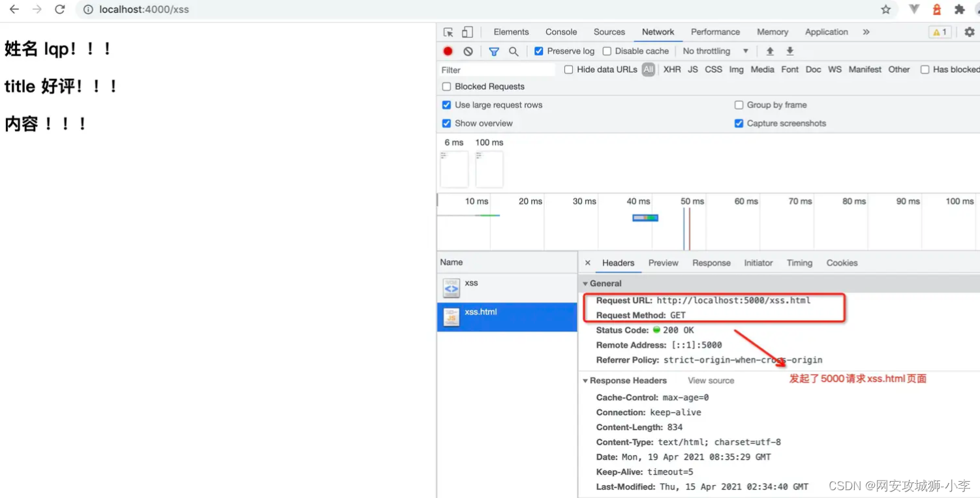
Task: Check Group by frame
Action: pos(739,104)
